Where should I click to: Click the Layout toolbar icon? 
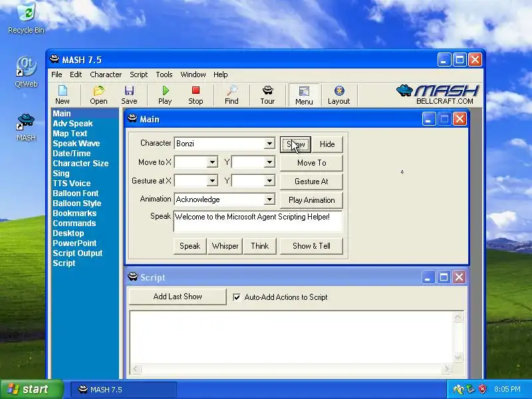coord(338,95)
